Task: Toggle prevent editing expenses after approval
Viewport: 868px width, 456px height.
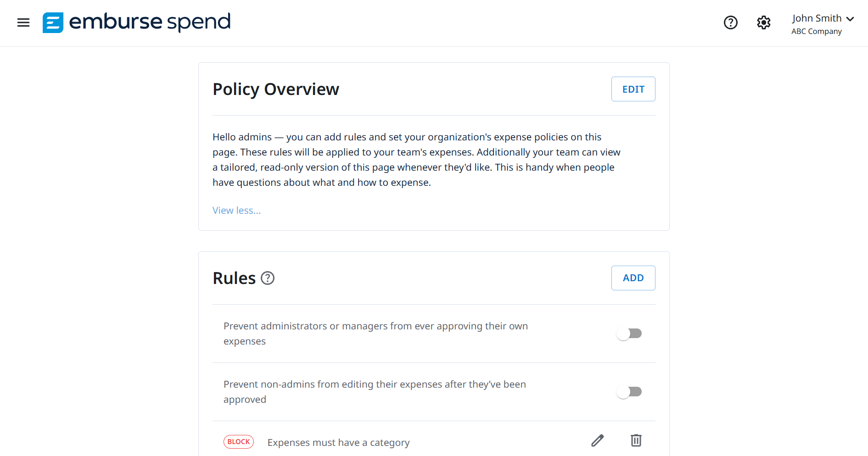Action: click(x=629, y=392)
